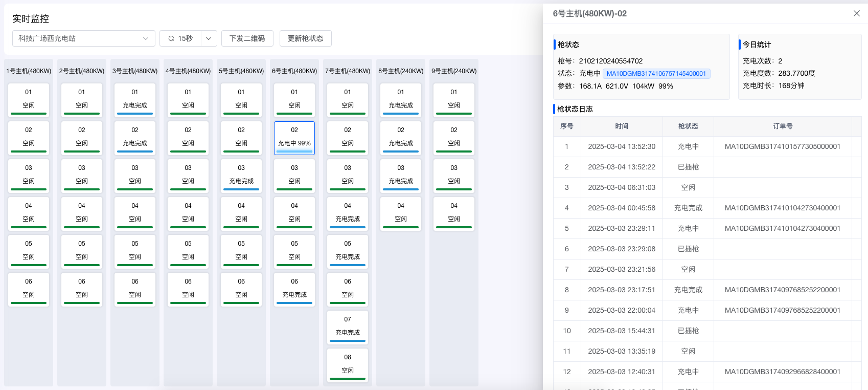868x390 pixels.
Task: Click the 更新枪状态 button
Action: (306, 38)
